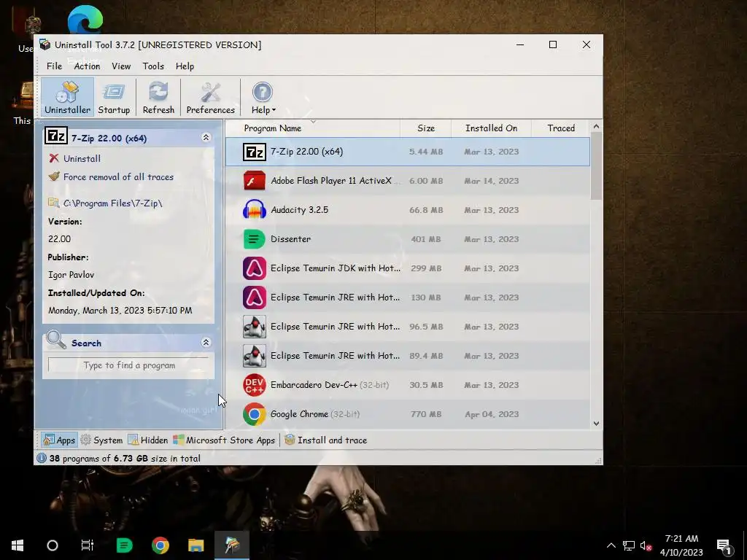747x560 pixels.
Task: Open Cortana search circle on taskbar
Action: 53,545
